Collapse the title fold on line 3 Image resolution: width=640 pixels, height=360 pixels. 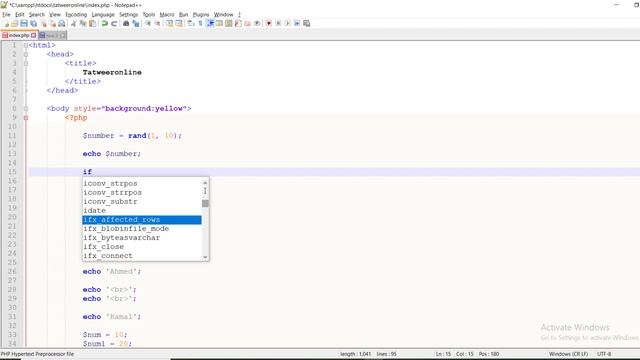[26, 63]
